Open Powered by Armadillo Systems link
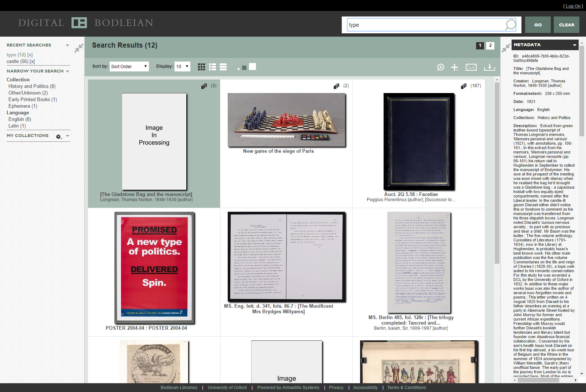The height and width of the screenshot is (392, 586). 288,388
